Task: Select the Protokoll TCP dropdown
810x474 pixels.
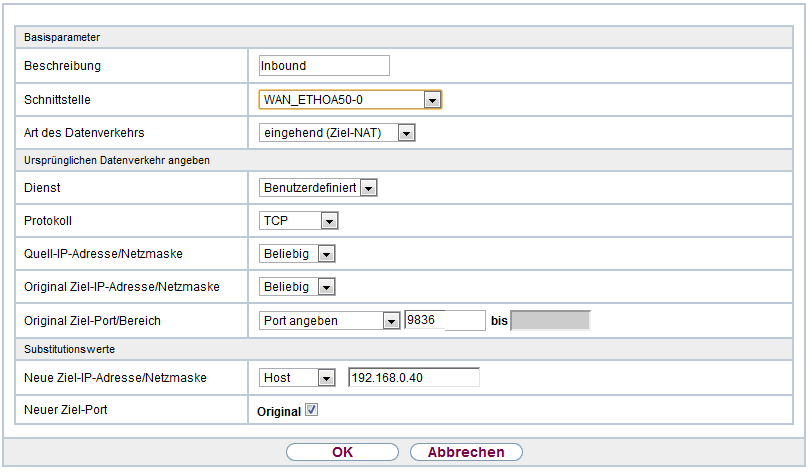Action: (298, 221)
